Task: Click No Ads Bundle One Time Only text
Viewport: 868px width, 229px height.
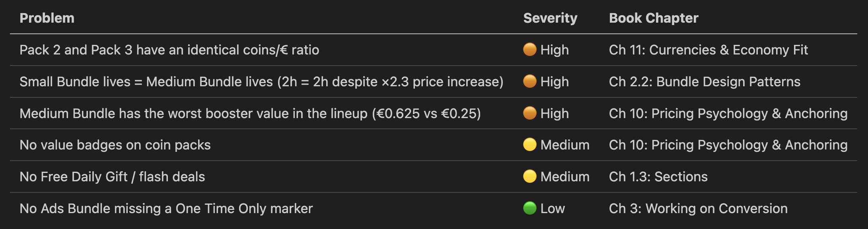Action: pyautogui.click(x=166, y=208)
